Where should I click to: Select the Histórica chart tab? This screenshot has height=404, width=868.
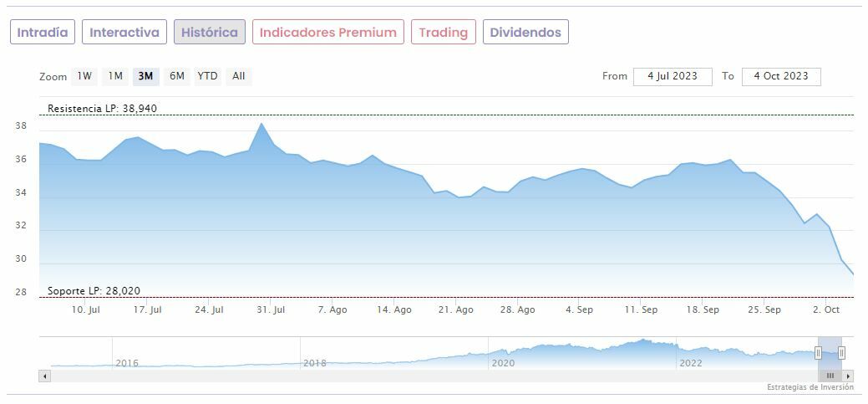click(210, 33)
